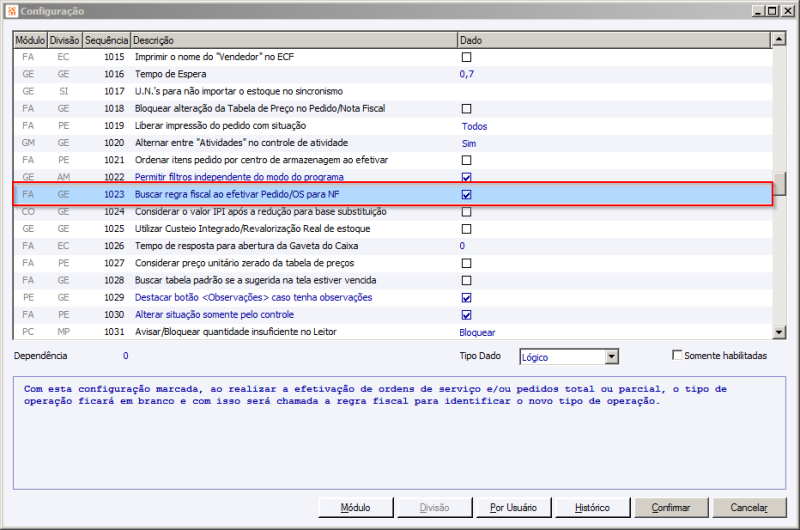800x530 pixels.
Task: Open the Histórico button
Action: click(x=592, y=508)
